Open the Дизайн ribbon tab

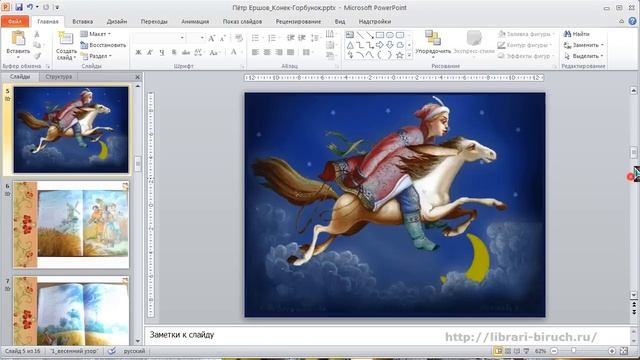click(117, 21)
